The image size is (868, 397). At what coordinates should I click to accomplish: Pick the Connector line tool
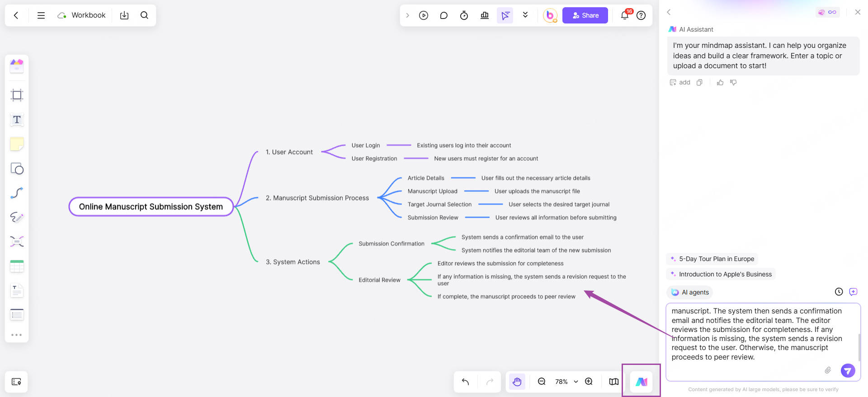click(17, 193)
